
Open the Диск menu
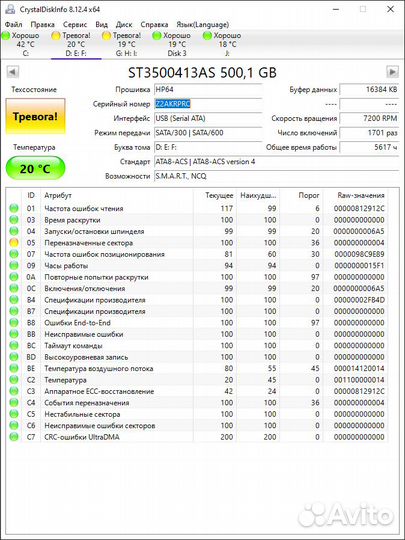tap(124, 24)
